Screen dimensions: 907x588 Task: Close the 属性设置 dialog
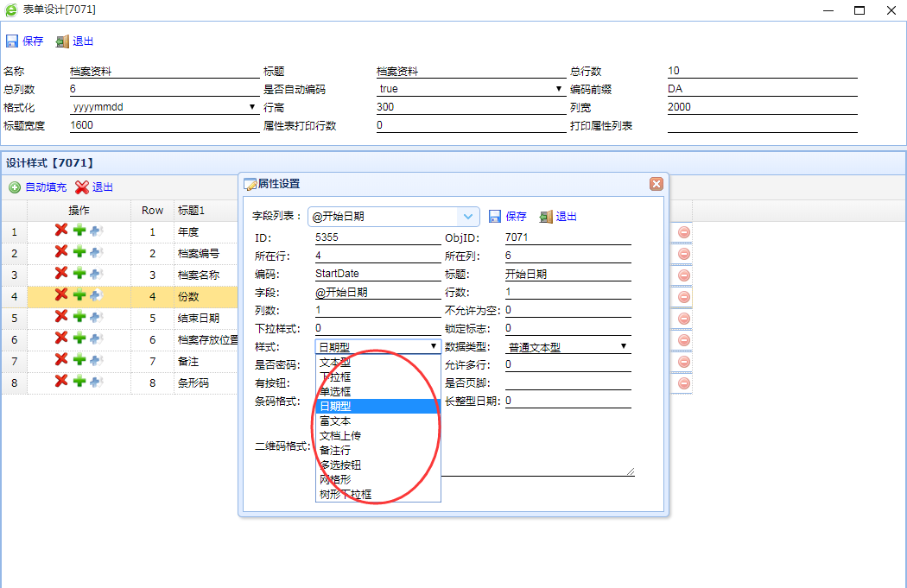[656, 184]
